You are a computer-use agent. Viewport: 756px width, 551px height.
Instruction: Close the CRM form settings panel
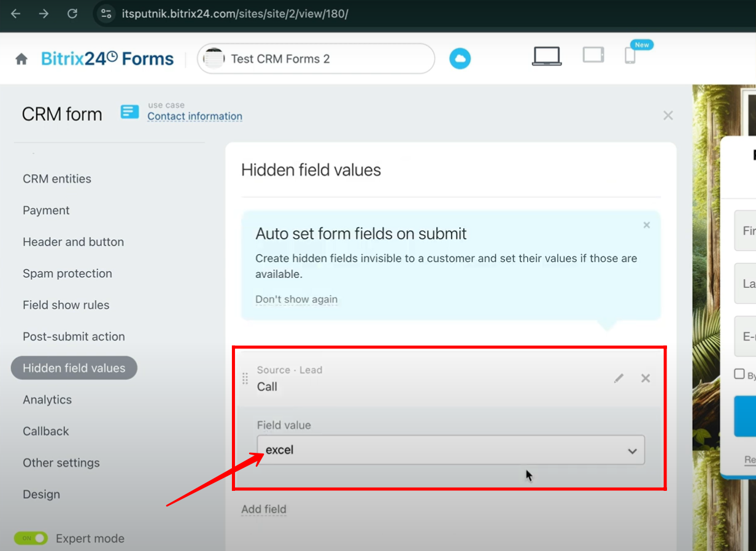[668, 115]
